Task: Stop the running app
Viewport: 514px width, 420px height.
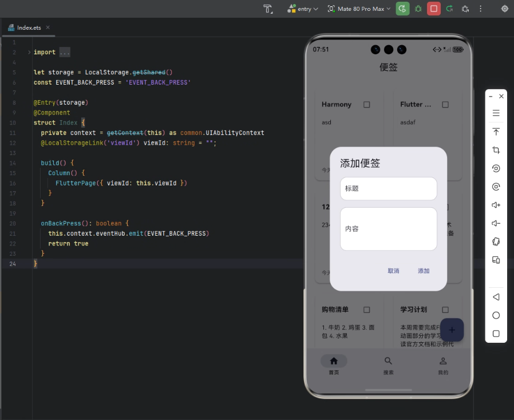Action: 434,9
